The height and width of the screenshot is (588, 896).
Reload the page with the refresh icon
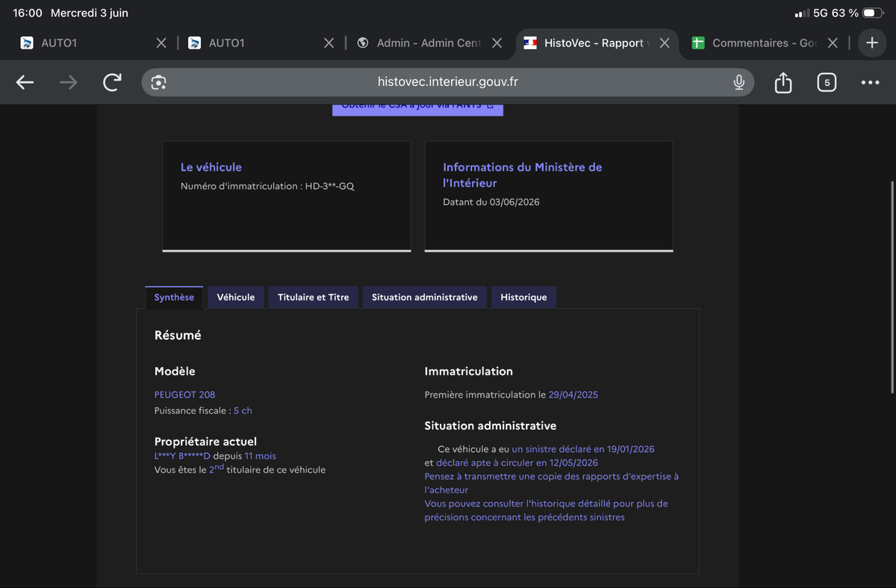click(x=112, y=82)
